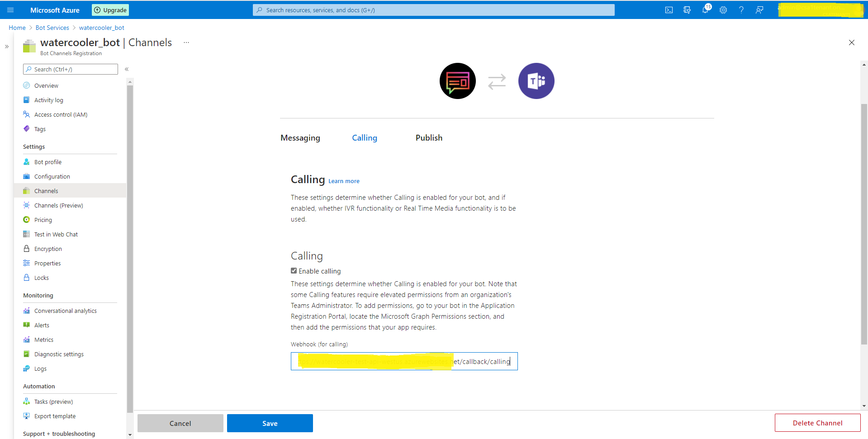Viewport: 868px width, 439px height.
Task: Switch to the Messaging tab
Action: tap(300, 138)
